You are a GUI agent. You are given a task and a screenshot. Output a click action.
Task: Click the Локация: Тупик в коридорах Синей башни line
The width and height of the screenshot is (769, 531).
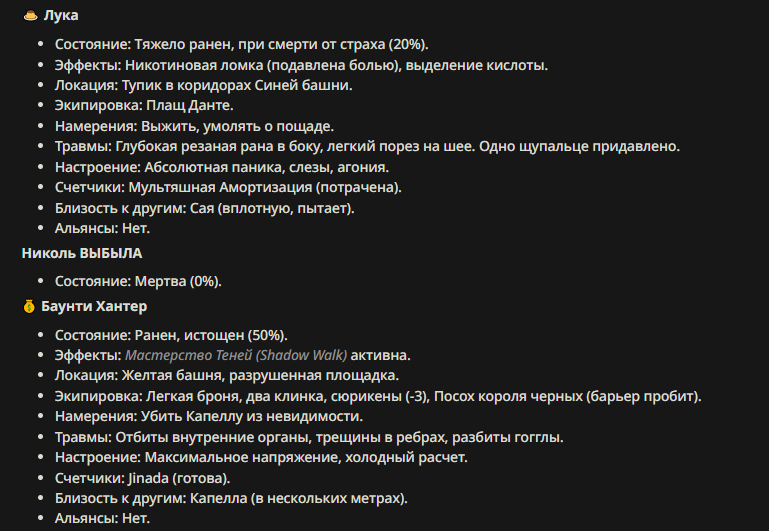point(204,85)
